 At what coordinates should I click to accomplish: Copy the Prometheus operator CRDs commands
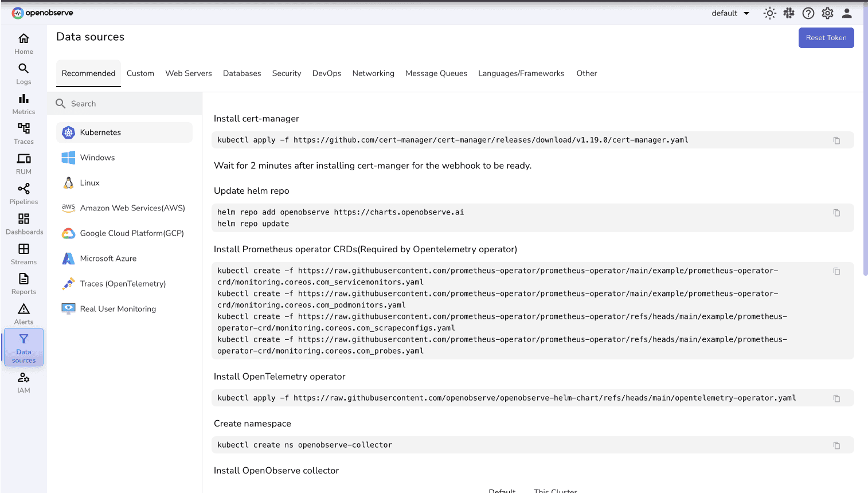[836, 271]
